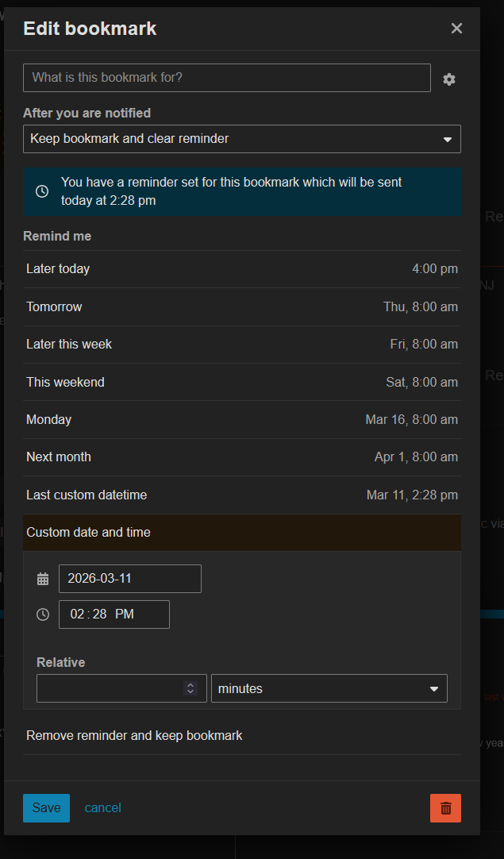The width and height of the screenshot is (504, 859).
Task: Select 'Monday' reminder option
Action: tap(241, 420)
